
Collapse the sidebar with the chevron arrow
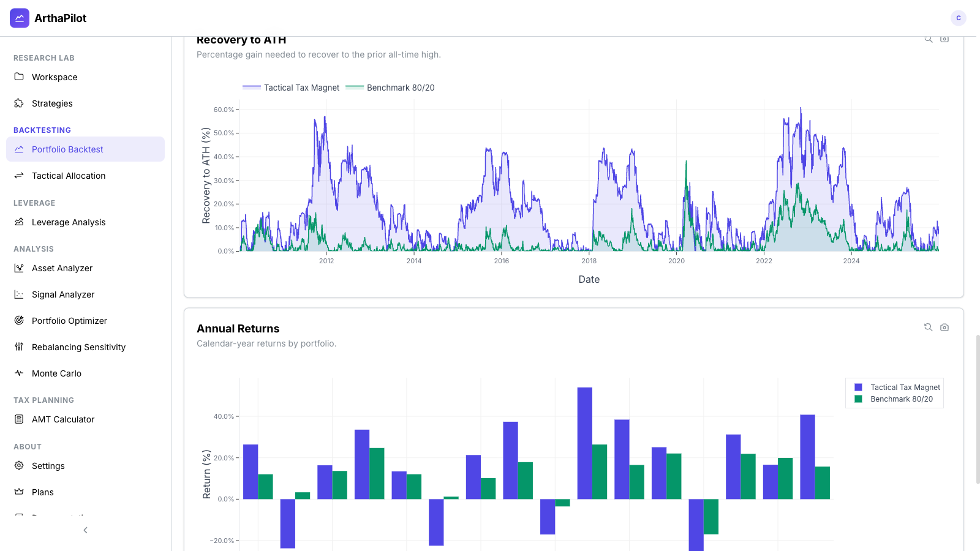(x=85, y=530)
